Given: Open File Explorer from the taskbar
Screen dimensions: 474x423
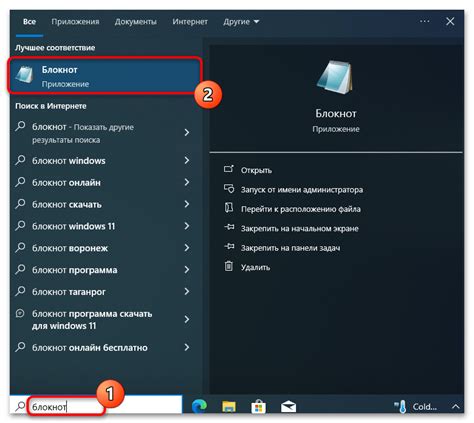Looking at the screenshot, I should coord(229,406).
